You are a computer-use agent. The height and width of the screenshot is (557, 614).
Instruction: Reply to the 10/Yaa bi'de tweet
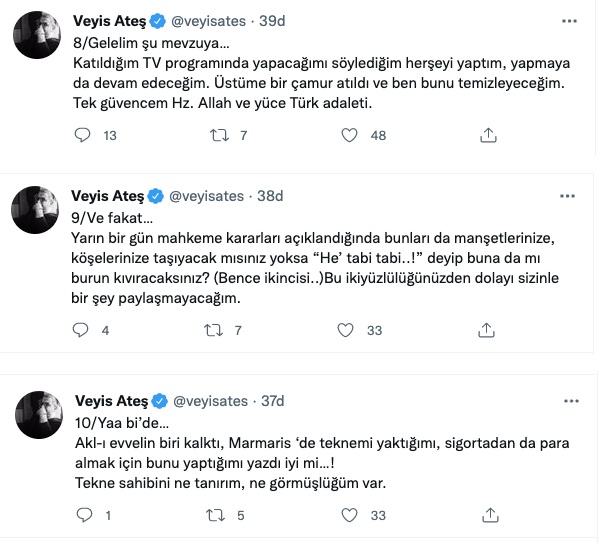84,516
